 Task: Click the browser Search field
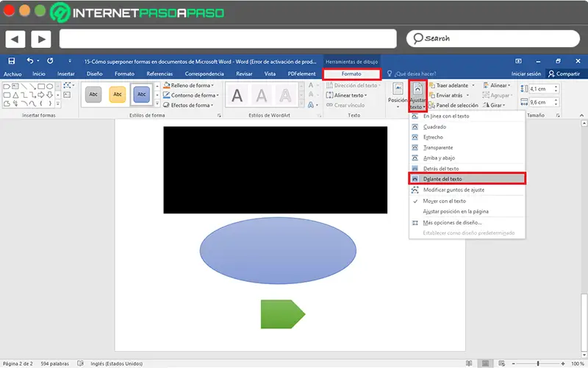point(492,39)
